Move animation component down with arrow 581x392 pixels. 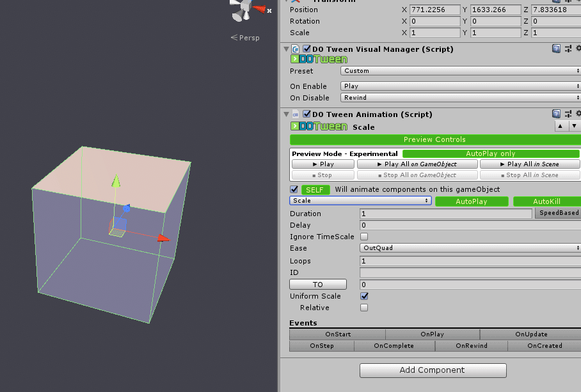tap(574, 126)
